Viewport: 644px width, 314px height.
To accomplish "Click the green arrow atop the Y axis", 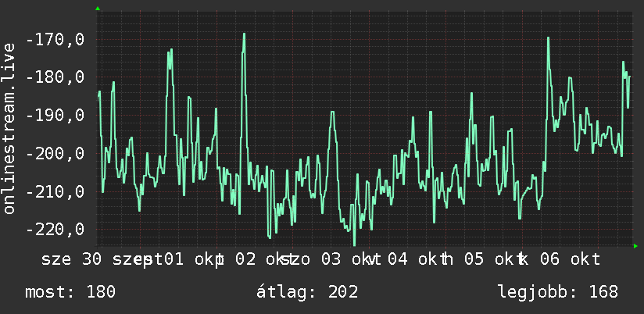I will point(98,9).
